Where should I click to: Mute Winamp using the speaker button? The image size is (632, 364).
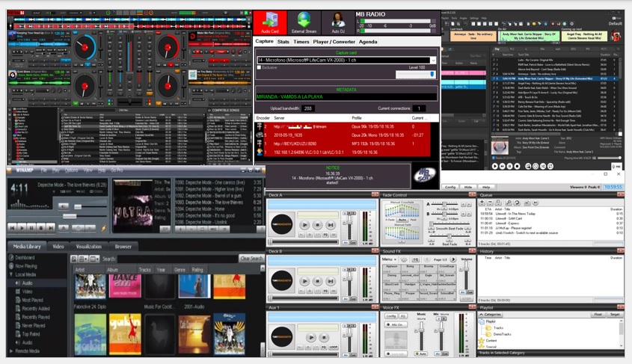coord(64,206)
